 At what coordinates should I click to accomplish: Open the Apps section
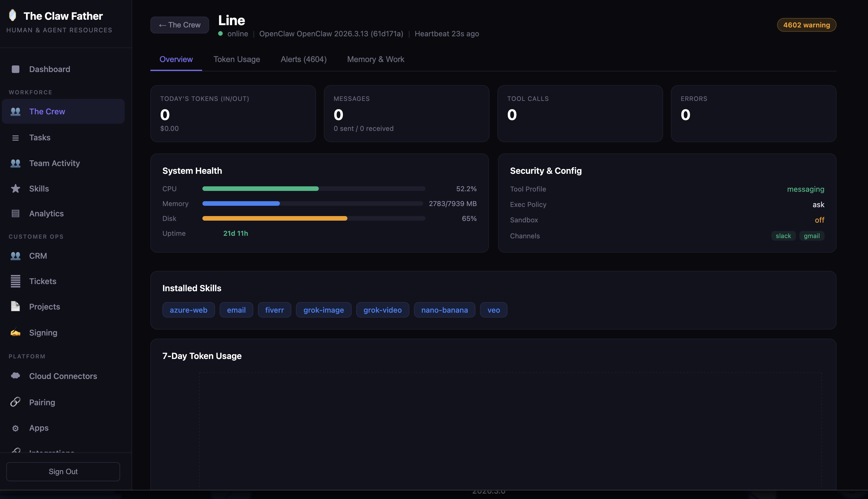[x=38, y=428]
